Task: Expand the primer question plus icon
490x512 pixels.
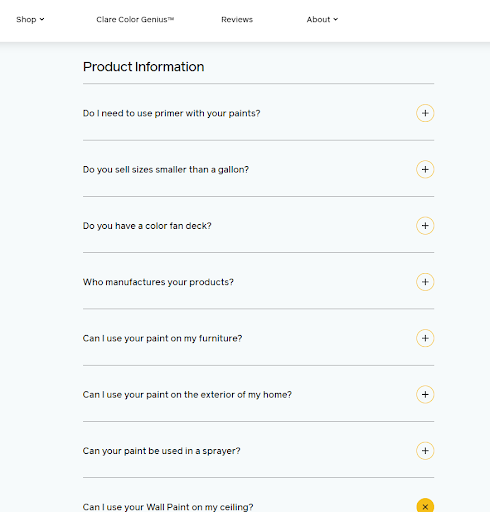Action: pyautogui.click(x=425, y=113)
